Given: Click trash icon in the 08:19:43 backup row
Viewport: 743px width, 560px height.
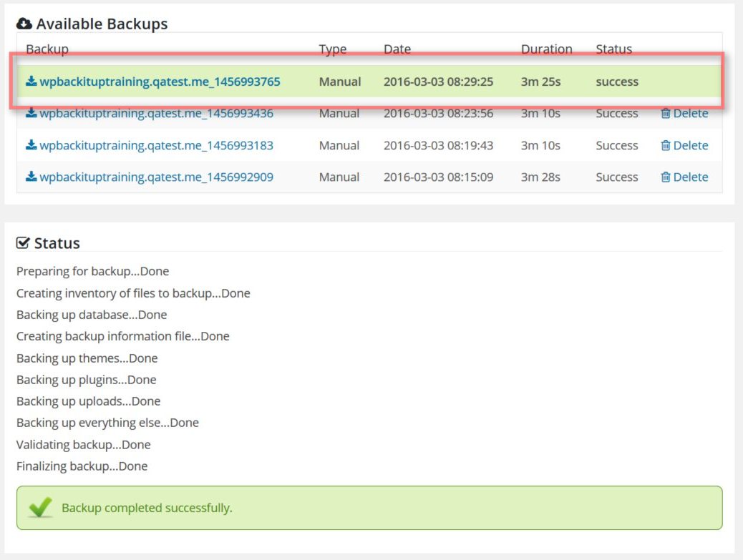Looking at the screenshot, I should (x=666, y=145).
